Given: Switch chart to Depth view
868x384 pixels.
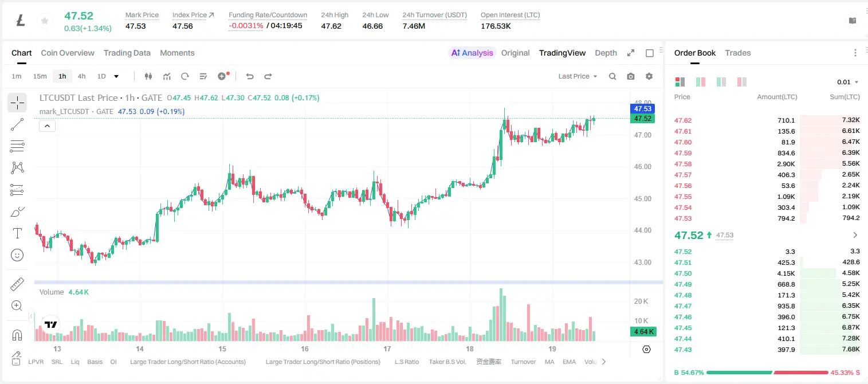Looking at the screenshot, I should click(606, 53).
